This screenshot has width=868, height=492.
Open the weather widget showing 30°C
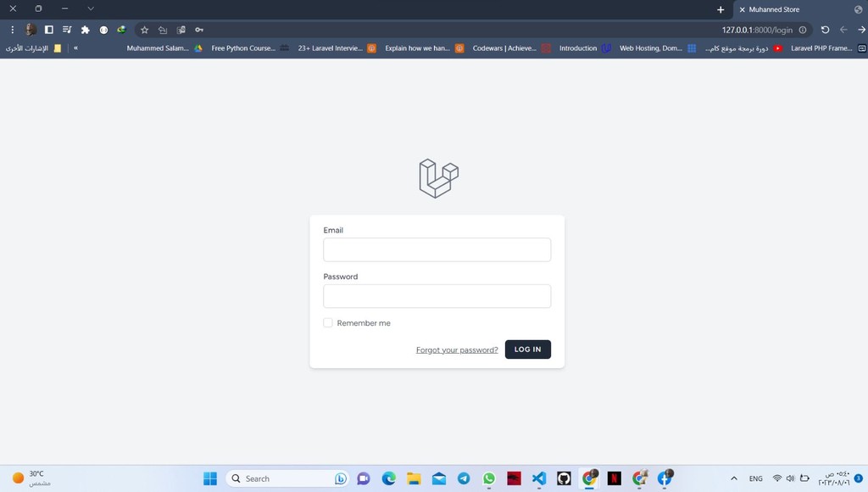(31, 478)
